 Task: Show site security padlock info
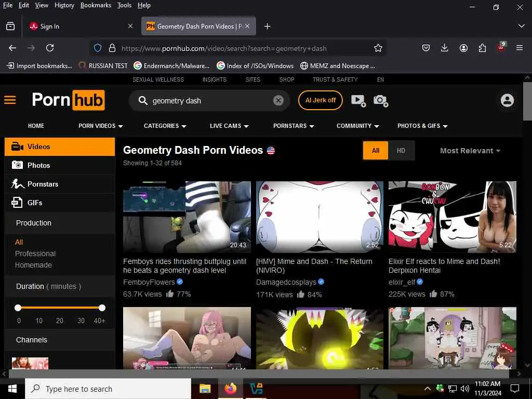tap(112, 48)
